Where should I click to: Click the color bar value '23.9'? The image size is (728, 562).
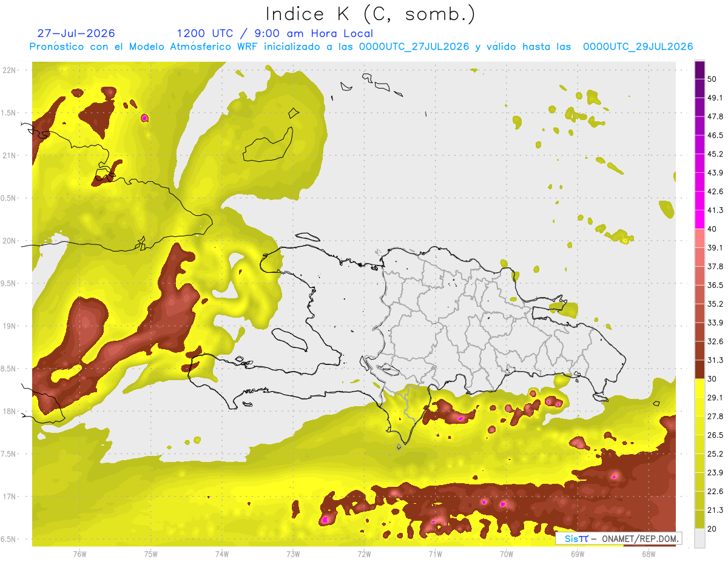tap(715, 473)
